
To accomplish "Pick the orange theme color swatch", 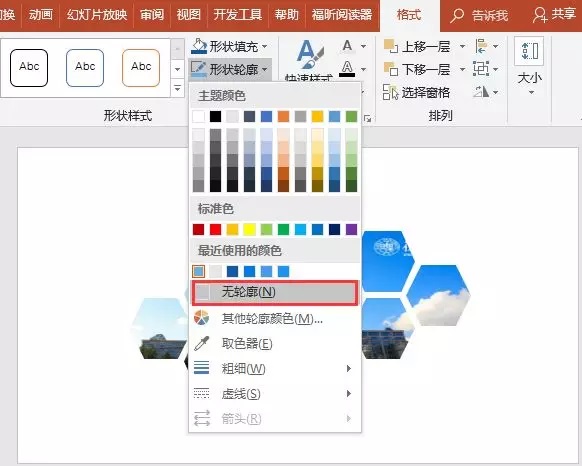I will pyautogui.click(x=283, y=117).
